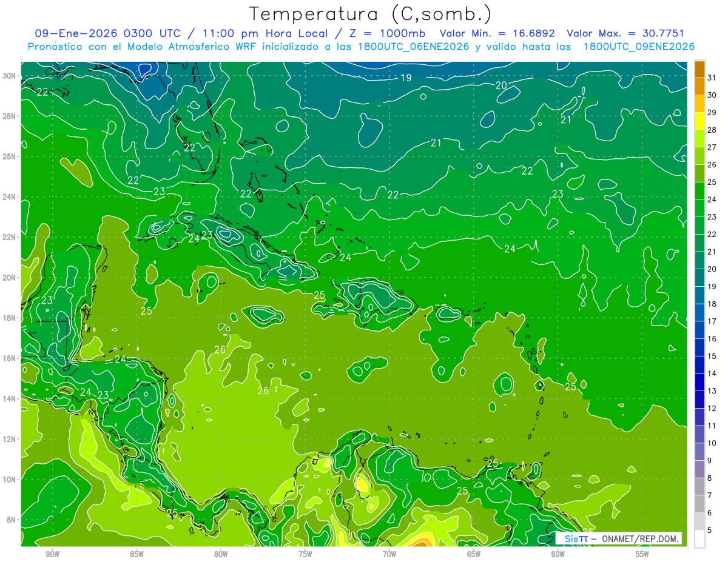This screenshot has height=562, width=728.
Task: Click legend value 25 on the color bar
Action: pyautogui.click(x=712, y=182)
